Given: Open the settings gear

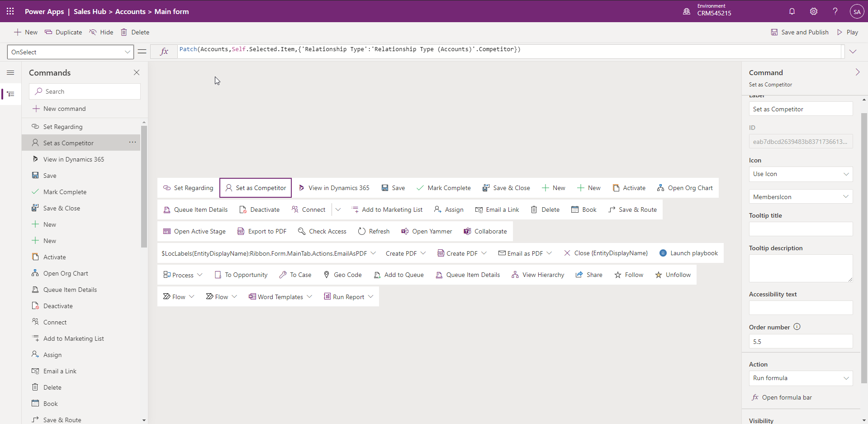Looking at the screenshot, I should tap(814, 11).
